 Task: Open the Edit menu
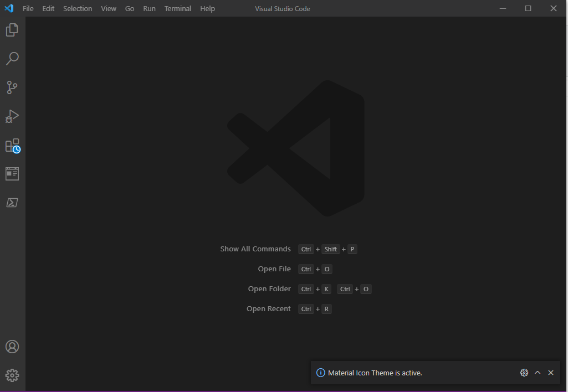(48, 8)
